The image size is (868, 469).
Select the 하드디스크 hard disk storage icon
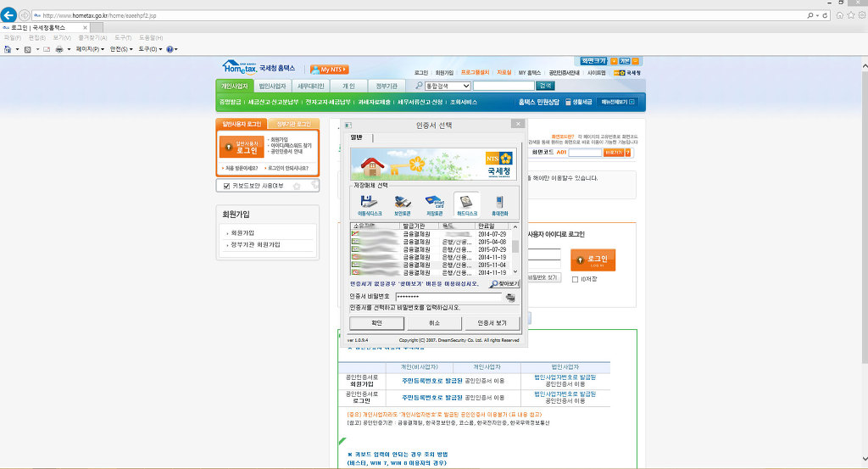[x=467, y=205]
